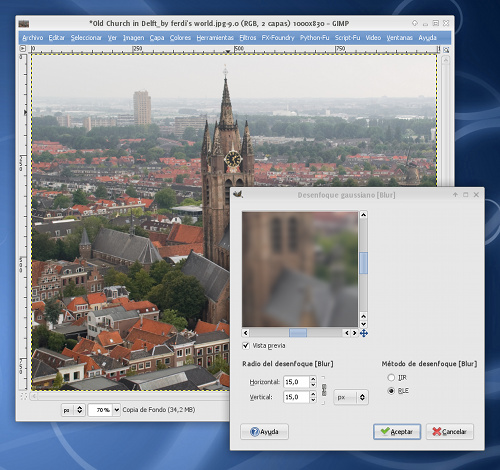Open the Filtros menu
Image resolution: width=500 pixels, height=470 pixels.
(x=248, y=38)
